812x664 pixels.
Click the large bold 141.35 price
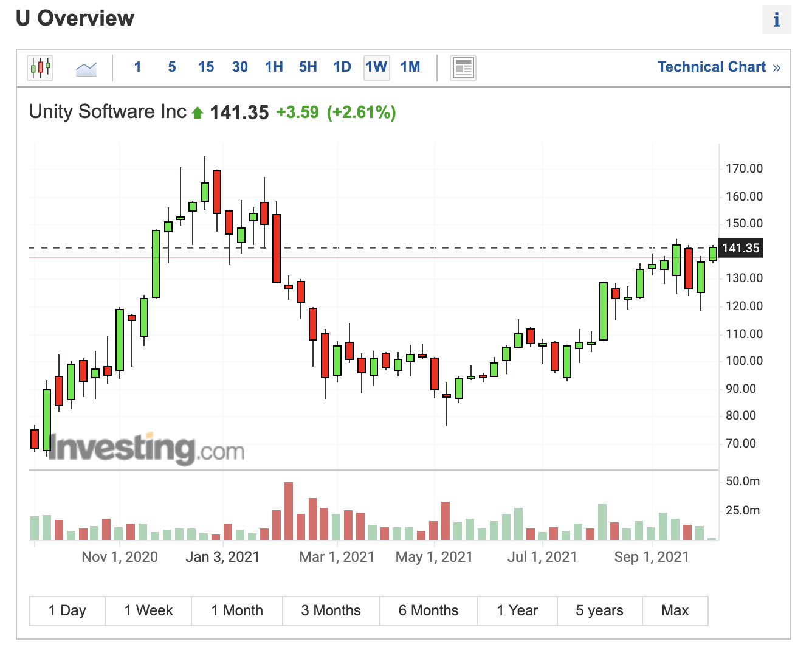pos(239,112)
